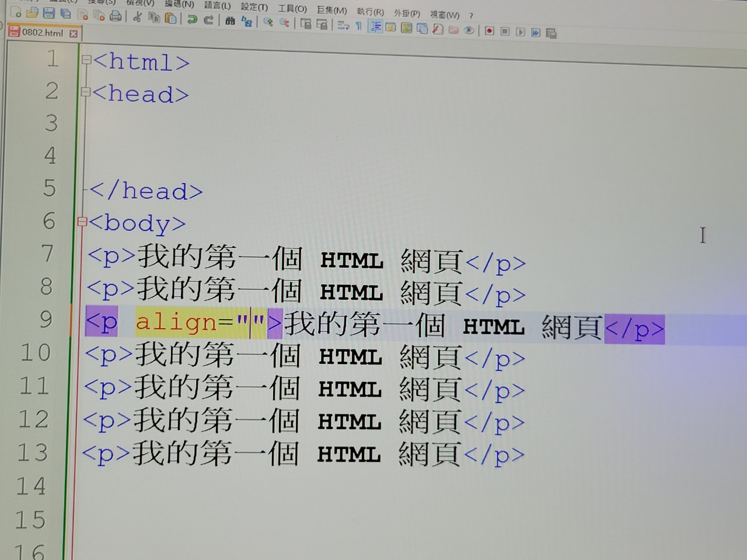Collapse the head tag fold marker
Viewport: 747px width, 560px height.
point(86,92)
